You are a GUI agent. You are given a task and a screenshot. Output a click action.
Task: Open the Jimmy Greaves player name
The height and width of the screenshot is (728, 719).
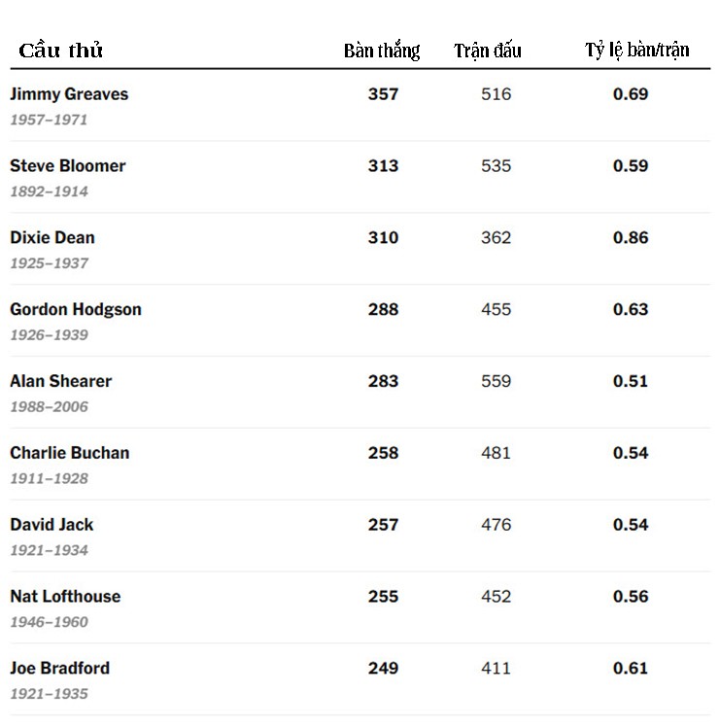(69, 94)
